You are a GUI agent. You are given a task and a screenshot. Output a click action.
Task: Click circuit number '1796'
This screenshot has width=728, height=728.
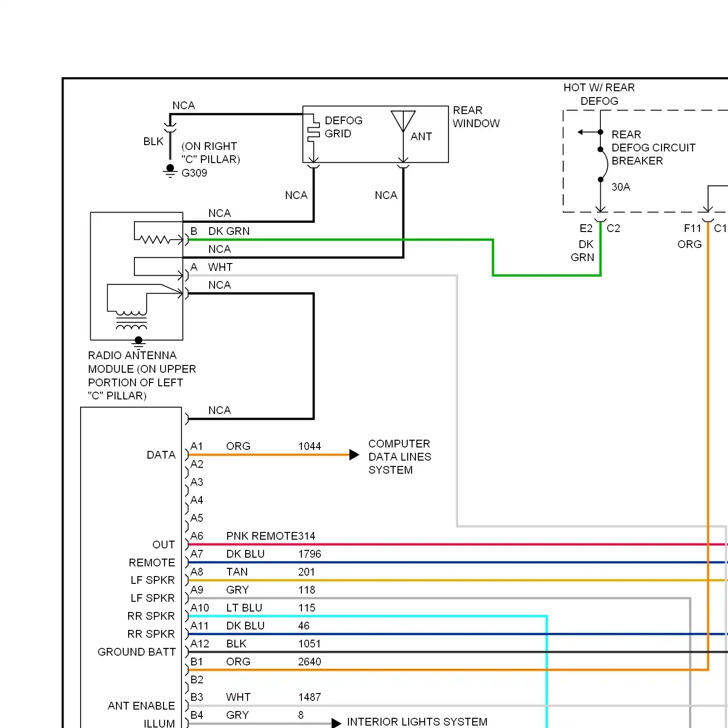310,554
